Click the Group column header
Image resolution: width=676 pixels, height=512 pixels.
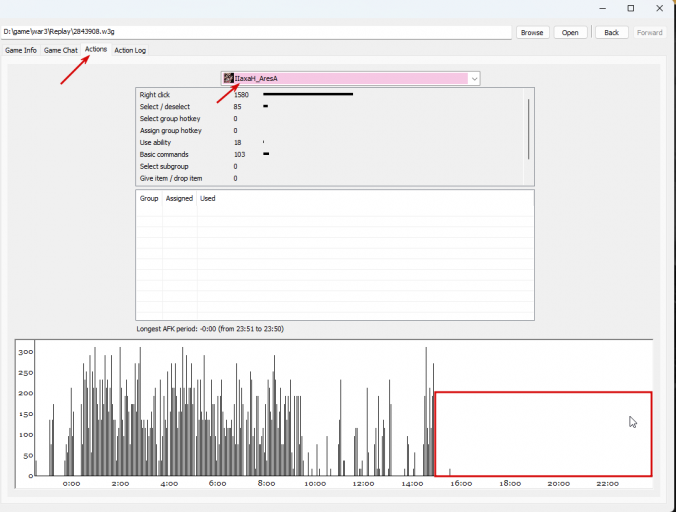click(149, 198)
